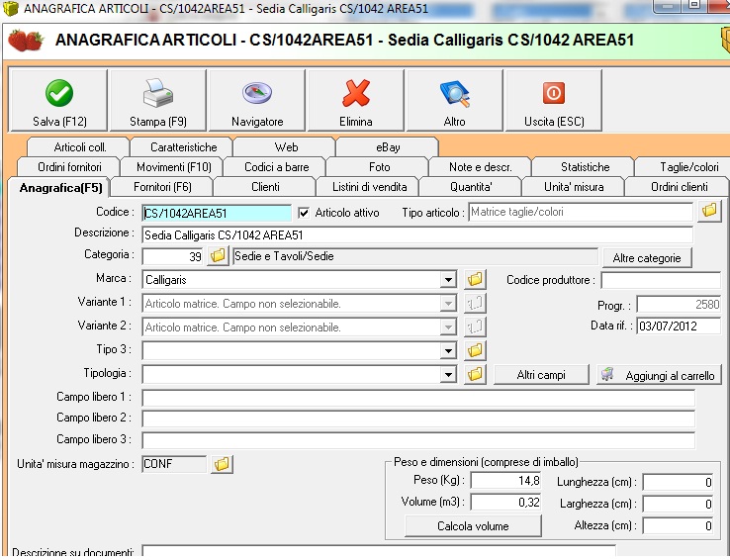The height and width of the screenshot is (560, 730).
Task: Select the Anagrafica(F5) tab
Action: tap(60, 188)
